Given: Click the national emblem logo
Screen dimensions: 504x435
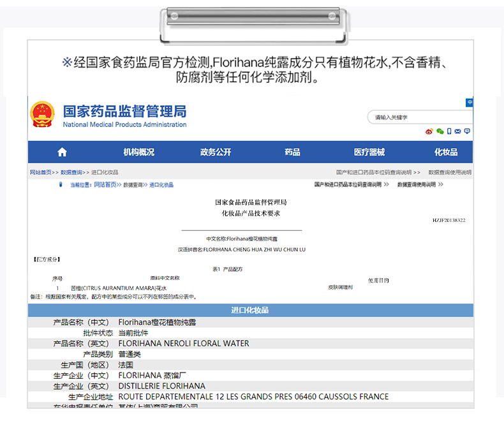Looking at the screenshot, I should click(x=42, y=114).
